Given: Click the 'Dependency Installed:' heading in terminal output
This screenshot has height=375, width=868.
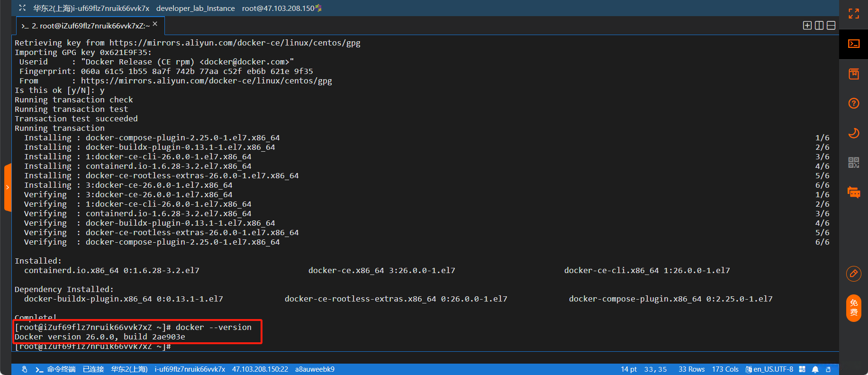Looking at the screenshot, I should tap(64, 289).
